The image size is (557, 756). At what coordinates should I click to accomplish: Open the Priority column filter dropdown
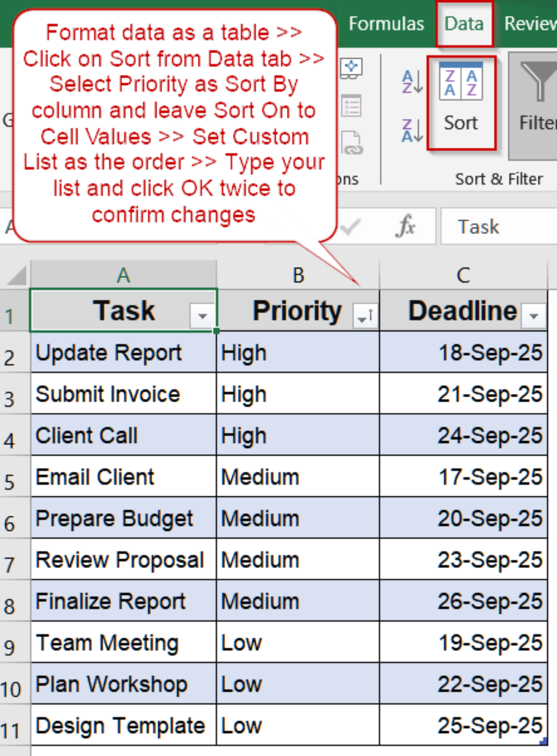click(365, 316)
